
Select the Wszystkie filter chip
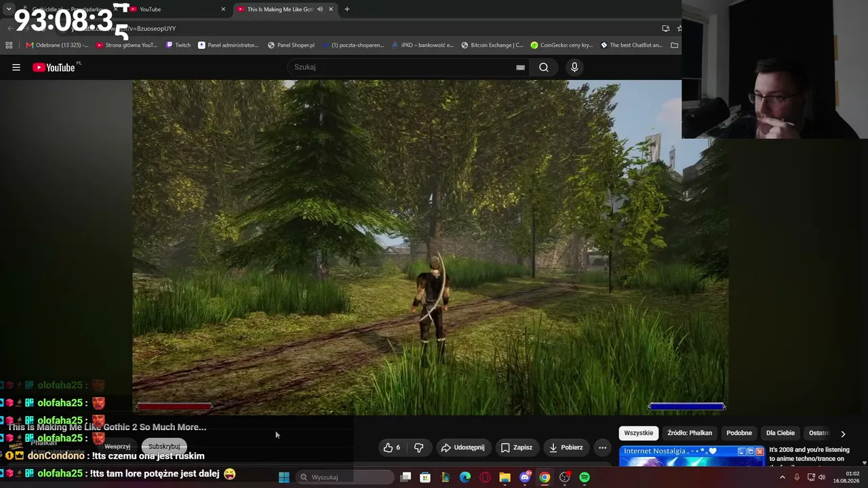coord(639,433)
